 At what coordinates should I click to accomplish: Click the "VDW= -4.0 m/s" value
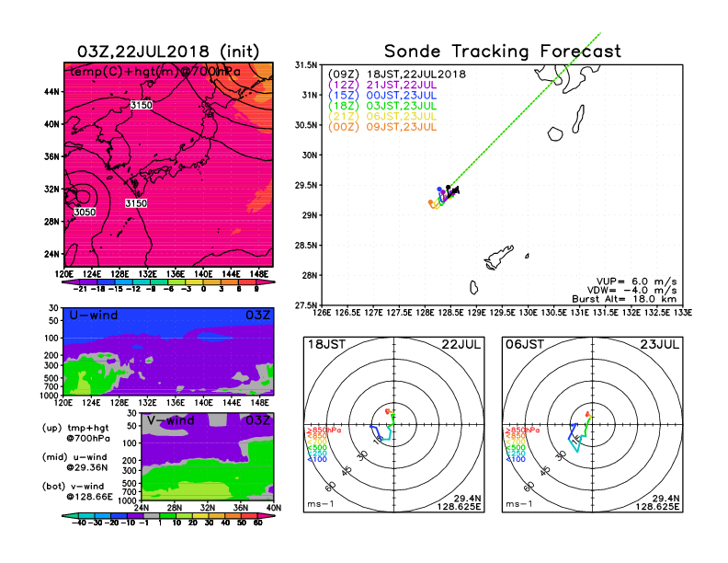(632, 291)
